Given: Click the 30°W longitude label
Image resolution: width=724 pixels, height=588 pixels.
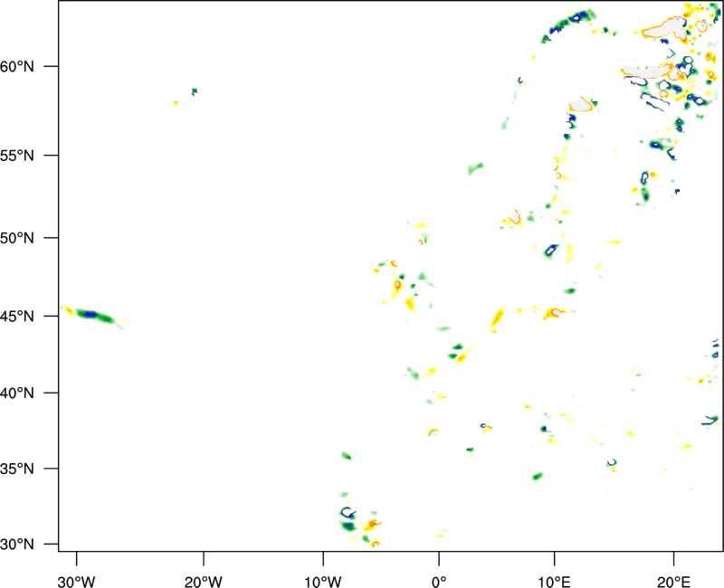Looking at the screenshot, I should pyautogui.click(x=76, y=582).
